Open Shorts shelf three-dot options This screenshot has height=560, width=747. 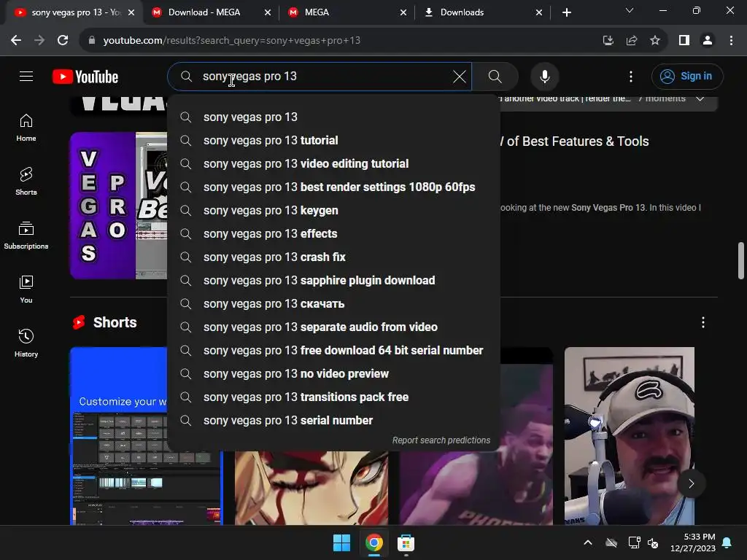703,322
